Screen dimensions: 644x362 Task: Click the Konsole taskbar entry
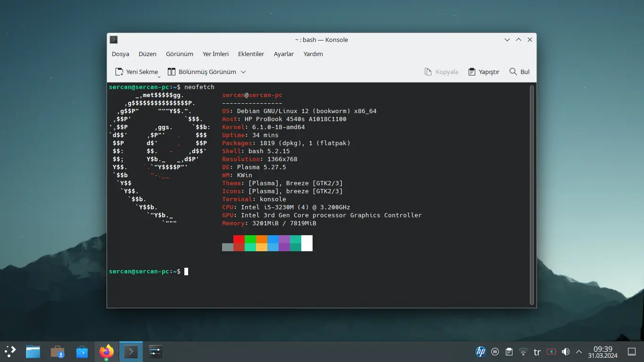(x=131, y=351)
